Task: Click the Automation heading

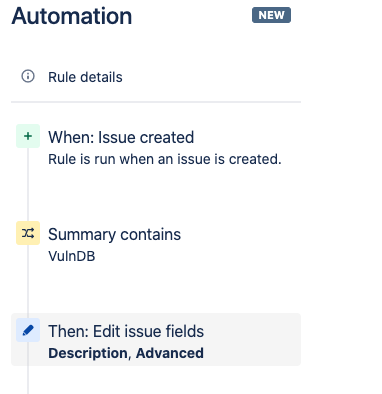Action: click(x=72, y=16)
